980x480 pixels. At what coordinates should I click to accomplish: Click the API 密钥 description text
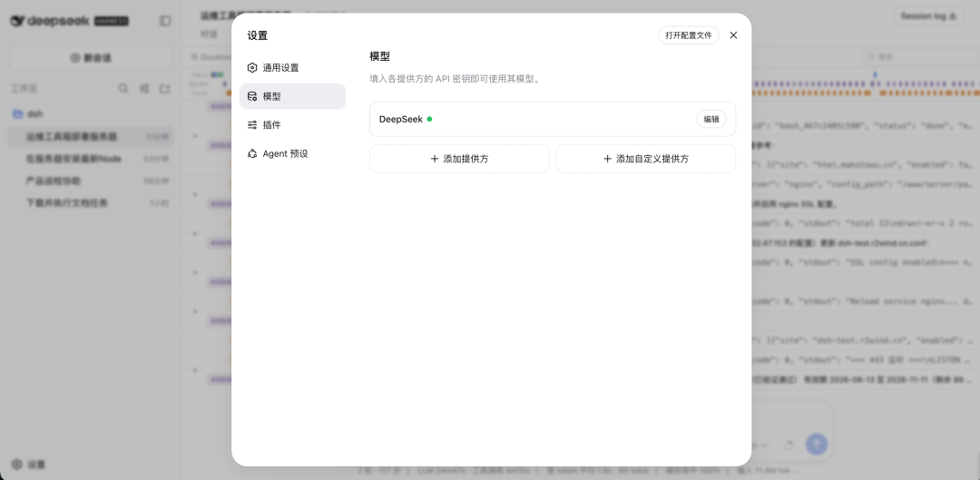(x=455, y=79)
